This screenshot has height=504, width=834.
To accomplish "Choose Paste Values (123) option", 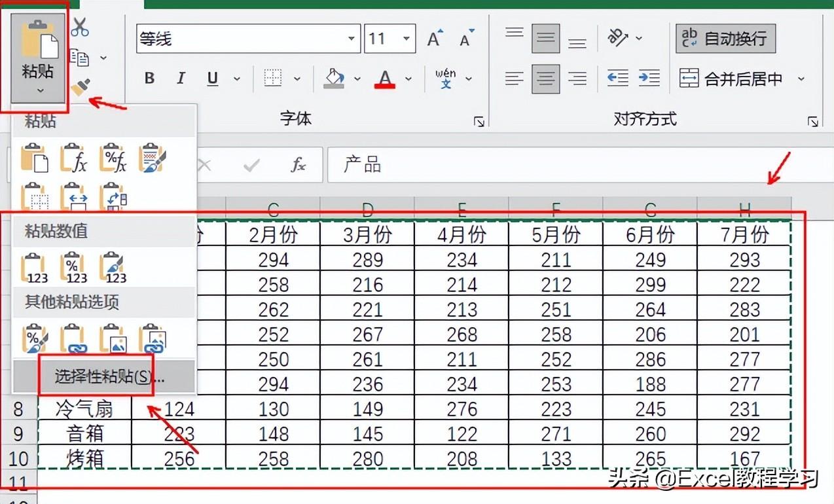I will pyautogui.click(x=35, y=267).
